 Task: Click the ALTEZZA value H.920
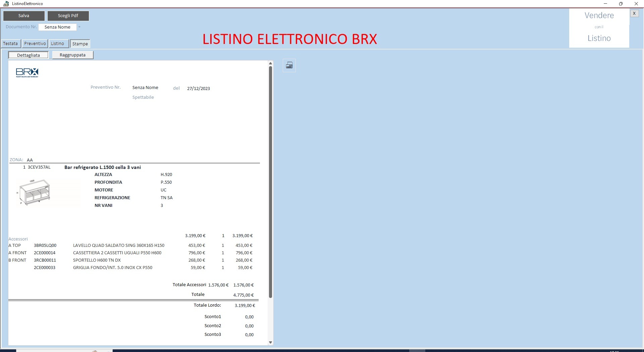pyautogui.click(x=166, y=175)
